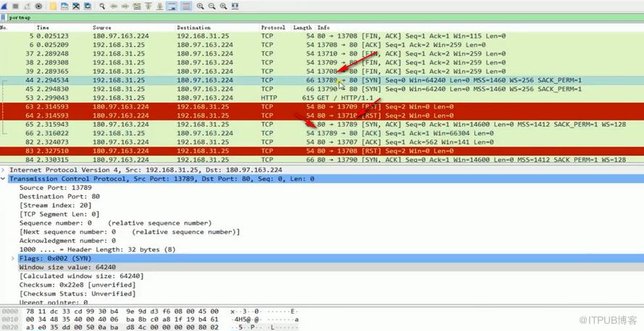Viewport: 644px width, 331px height.
Task: Select the Acknowledgment number: 0 field
Action: tap(68, 241)
